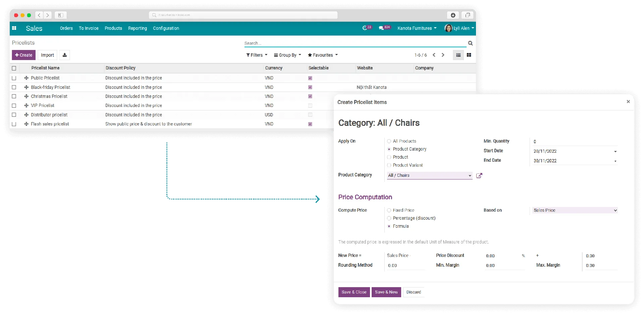Viewport: 644px width, 315px height.
Task: Click the search magnifier icon
Action: (470, 43)
